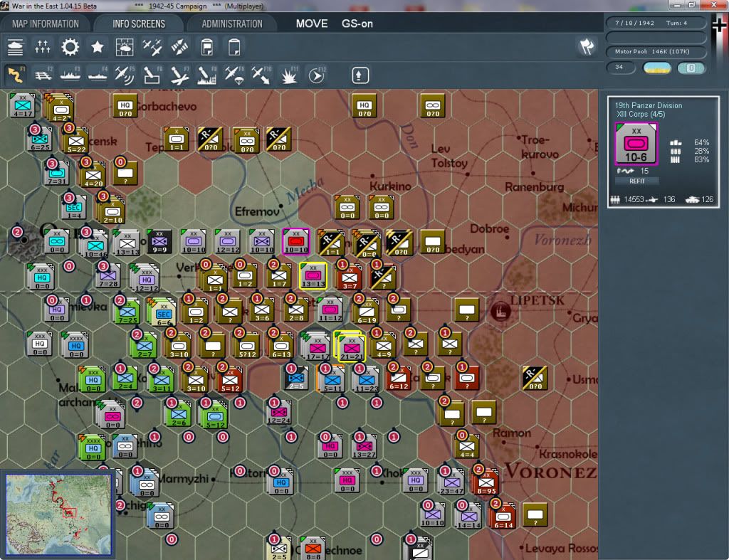Screen dimensions: 729x560
Task: Select the 12=24 pink infantry counter
Action: pyautogui.click(x=279, y=412)
